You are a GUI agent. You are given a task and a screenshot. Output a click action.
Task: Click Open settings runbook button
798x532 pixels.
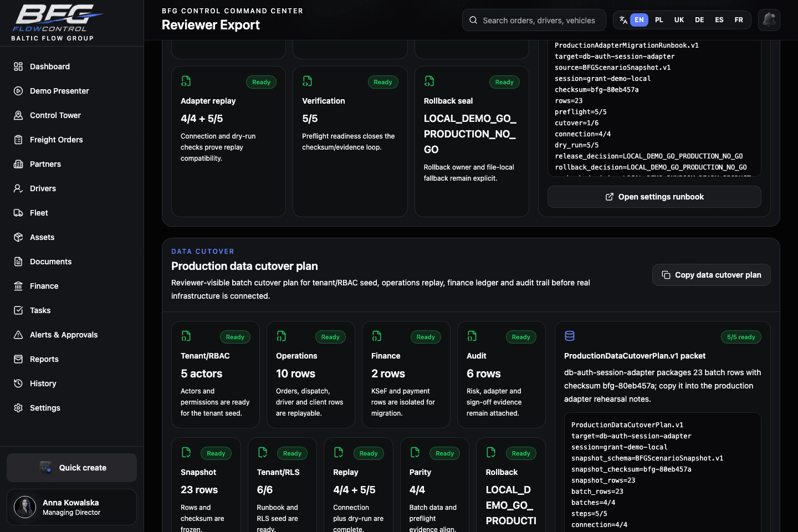[x=654, y=197]
